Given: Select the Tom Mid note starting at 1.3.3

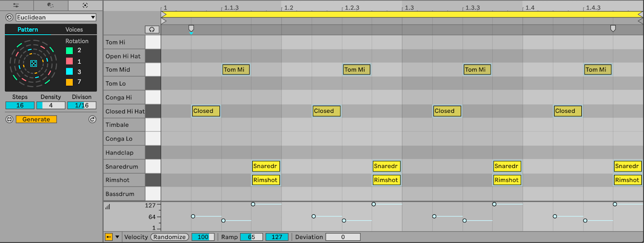Looking at the screenshot, I should coord(477,69).
